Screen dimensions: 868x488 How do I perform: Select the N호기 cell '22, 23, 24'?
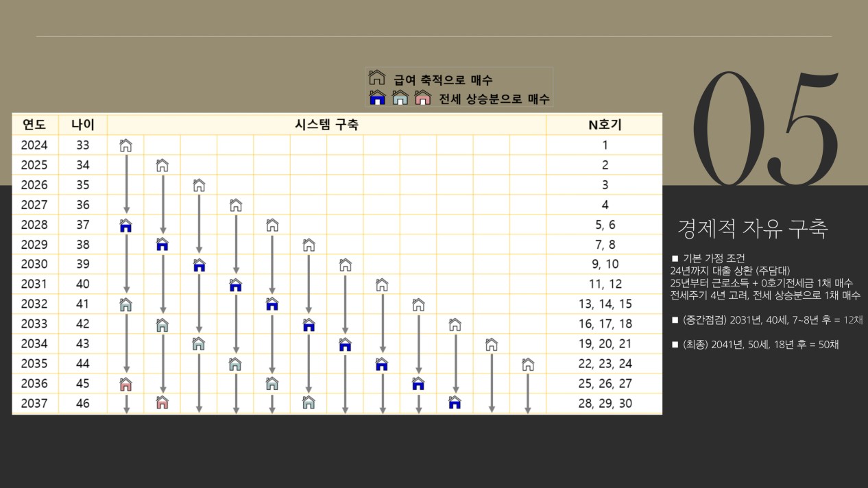605,364
